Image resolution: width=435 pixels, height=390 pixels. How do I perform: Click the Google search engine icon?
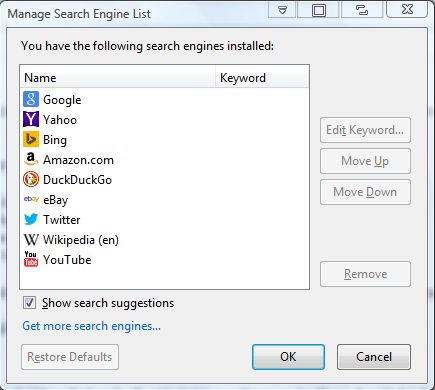point(31,99)
